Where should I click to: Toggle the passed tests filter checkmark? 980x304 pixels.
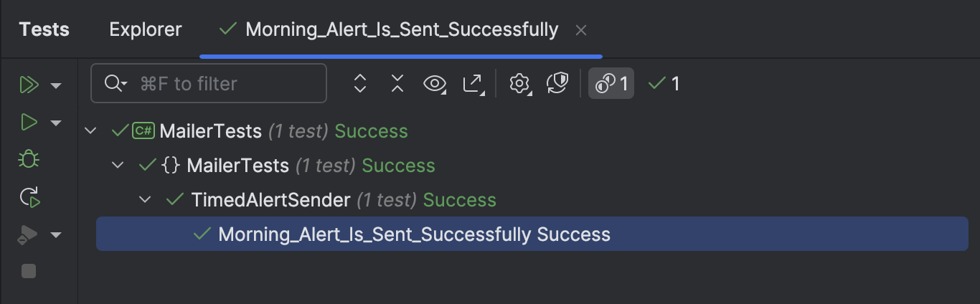(664, 84)
